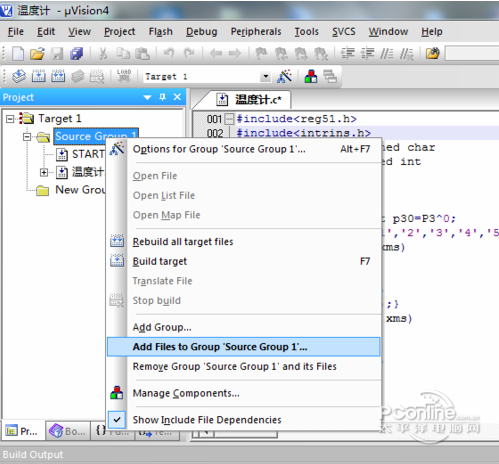Select Remove Group 'Source Group 1' and its Files
The image size is (499, 464).
pos(244,367)
